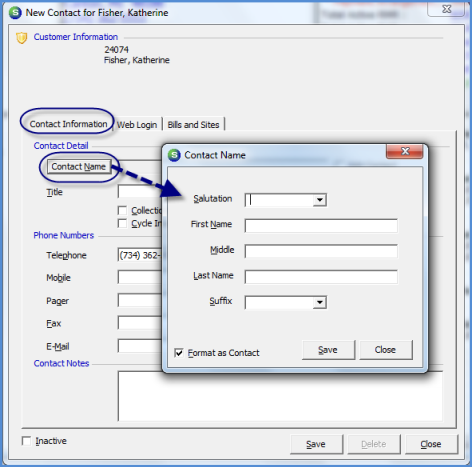Tick the Cycle Invoices checkbox
472x467 pixels.
pyautogui.click(x=122, y=223)
